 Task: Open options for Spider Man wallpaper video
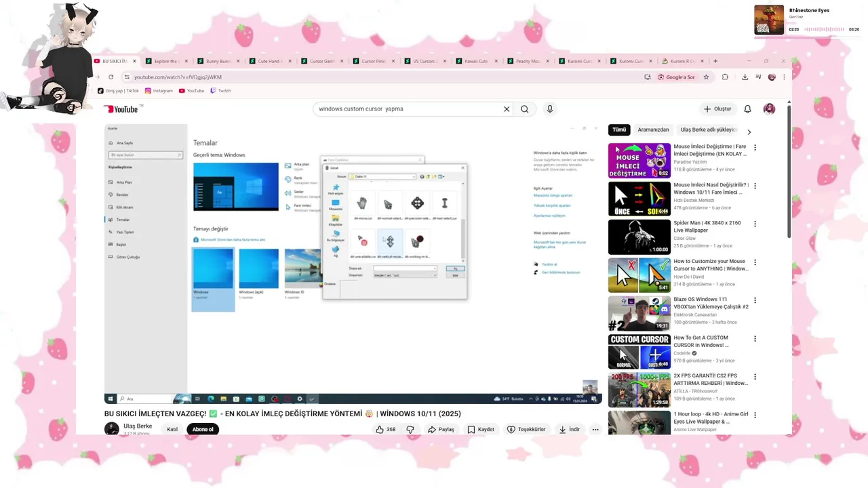click(x=755, y=224)
